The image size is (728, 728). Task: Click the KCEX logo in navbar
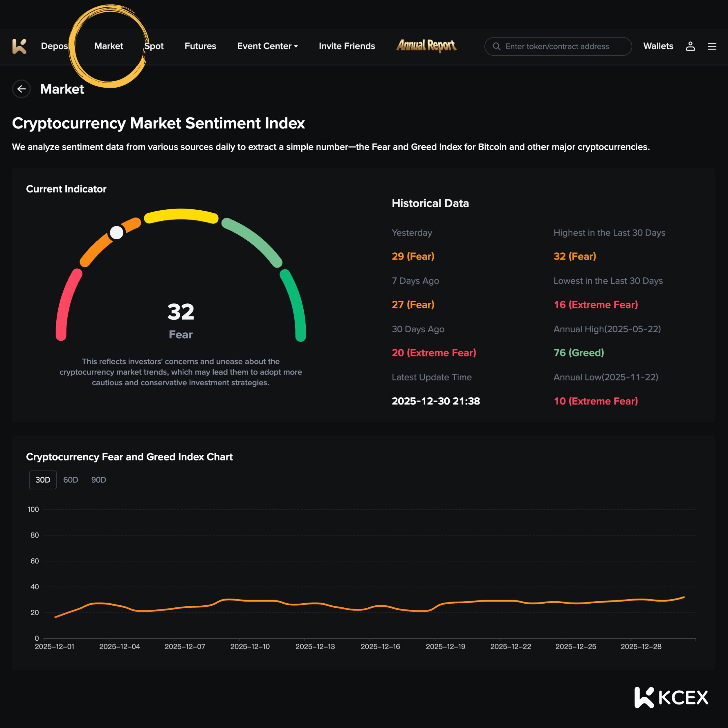click(x=19, y=47)
